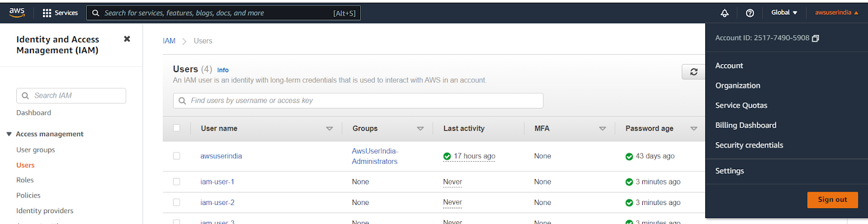Open the Services grid menu icon
Screen dimensions: 868x224
pyautogui.click(x=47, y=13)
